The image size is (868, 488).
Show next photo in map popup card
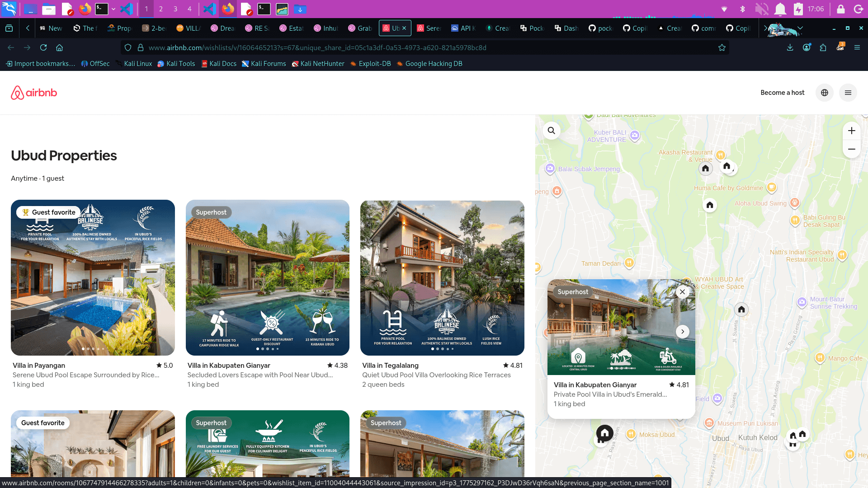coord(683,332)
